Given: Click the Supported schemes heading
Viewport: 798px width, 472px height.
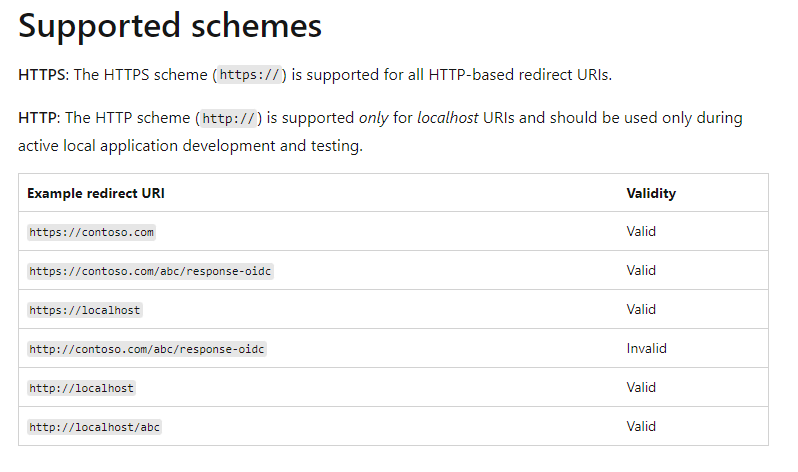Looking at the screenshot, I should click(170, 26).
